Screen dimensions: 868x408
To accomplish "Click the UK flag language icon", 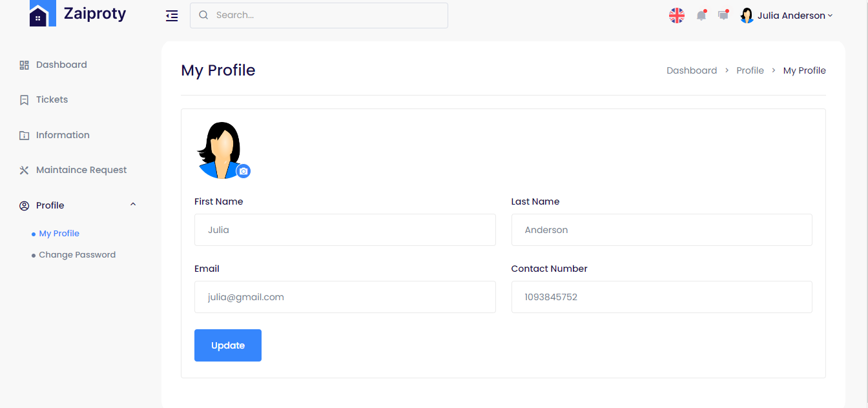I will coord(676,15).
